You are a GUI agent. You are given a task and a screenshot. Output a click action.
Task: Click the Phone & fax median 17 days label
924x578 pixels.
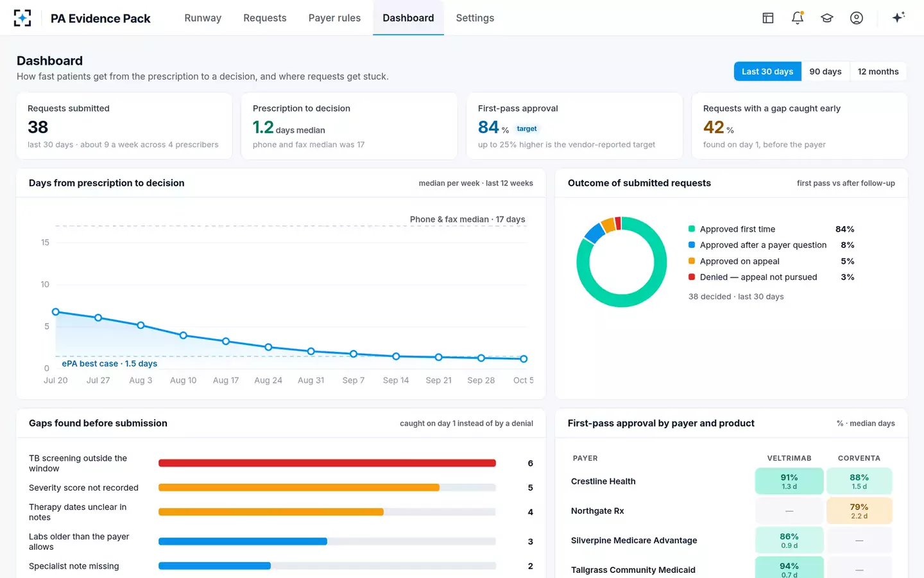468,219
